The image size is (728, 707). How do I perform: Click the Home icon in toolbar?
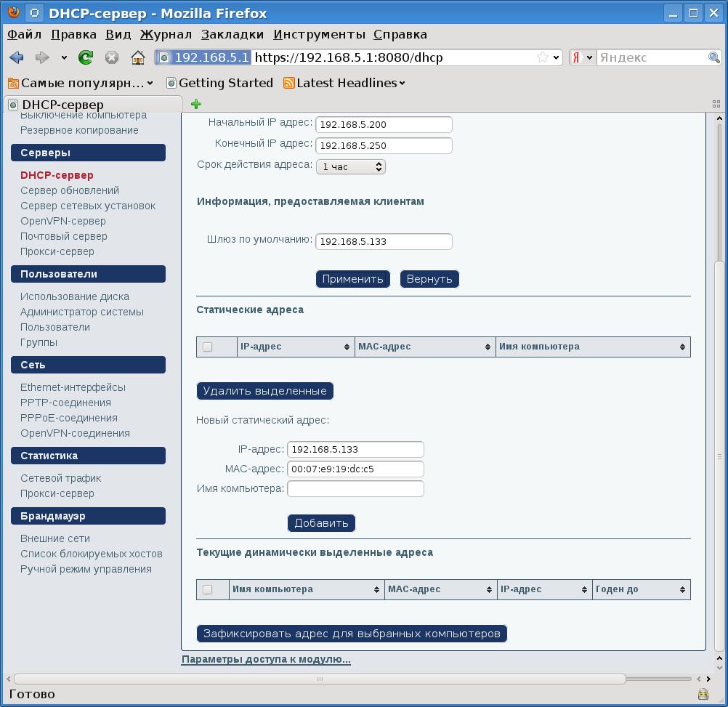point(138,57)
